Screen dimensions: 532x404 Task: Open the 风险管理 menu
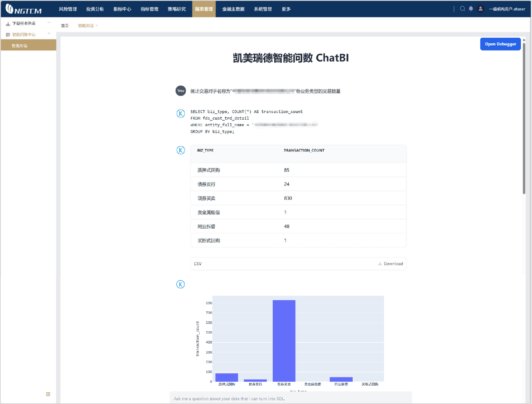[x=68, y=9]
